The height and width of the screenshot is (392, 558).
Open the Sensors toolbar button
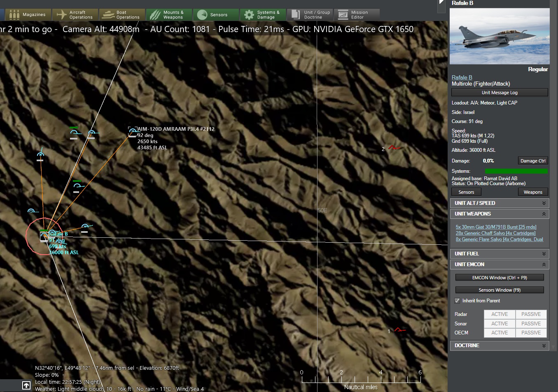click(216, 15)
